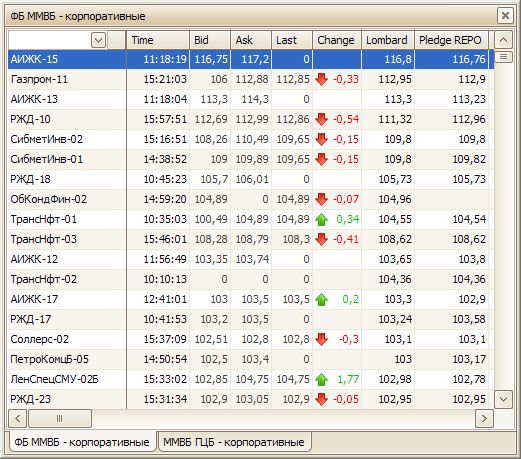This screenshot has width=521, height=459.
Task: Click the 104,96 Lombard value for ОбКондФин-02
Action: click(395, 199)
